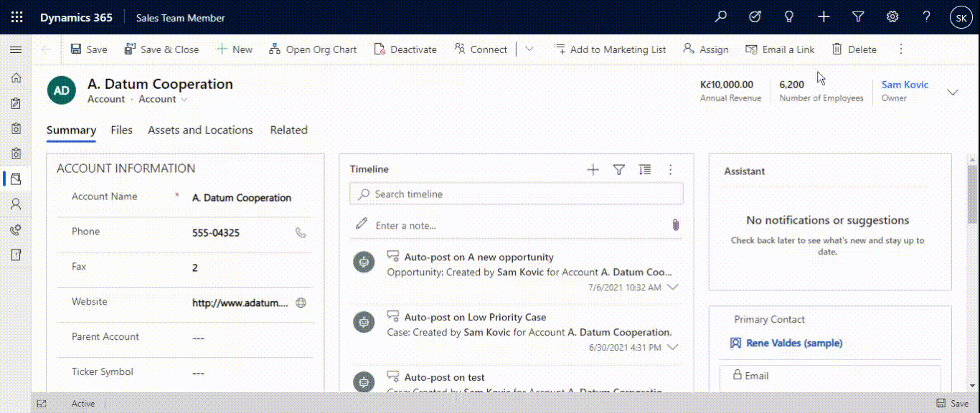Collapse the site map hamburger menu
This screenshot has width=980, height=413.
pos(16,49)
